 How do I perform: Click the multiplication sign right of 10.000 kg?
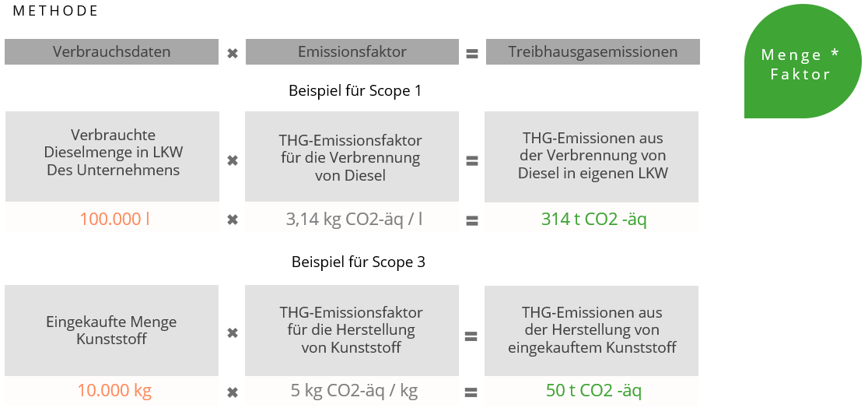point(232,392)
